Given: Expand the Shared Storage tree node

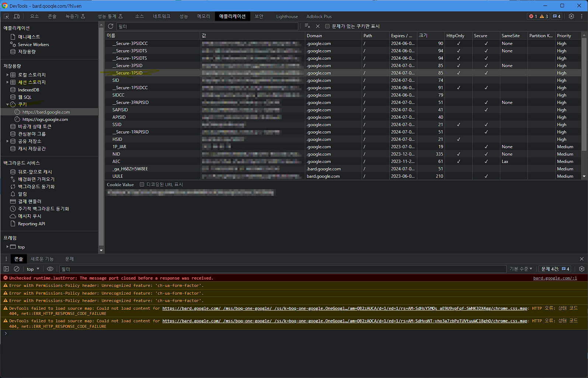Looking at the screenshot, I should (x=7, y=141).
